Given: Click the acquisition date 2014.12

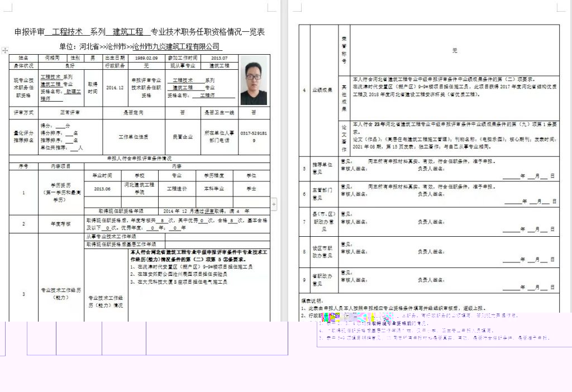Looking at the screenshot, I should click(x=115, y=88).
